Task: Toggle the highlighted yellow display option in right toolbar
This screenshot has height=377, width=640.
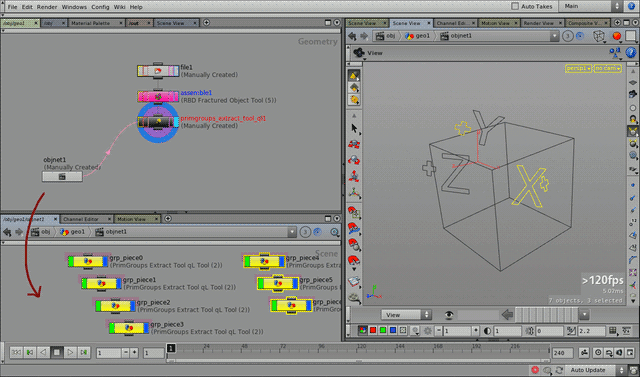Action: (633, 131)
